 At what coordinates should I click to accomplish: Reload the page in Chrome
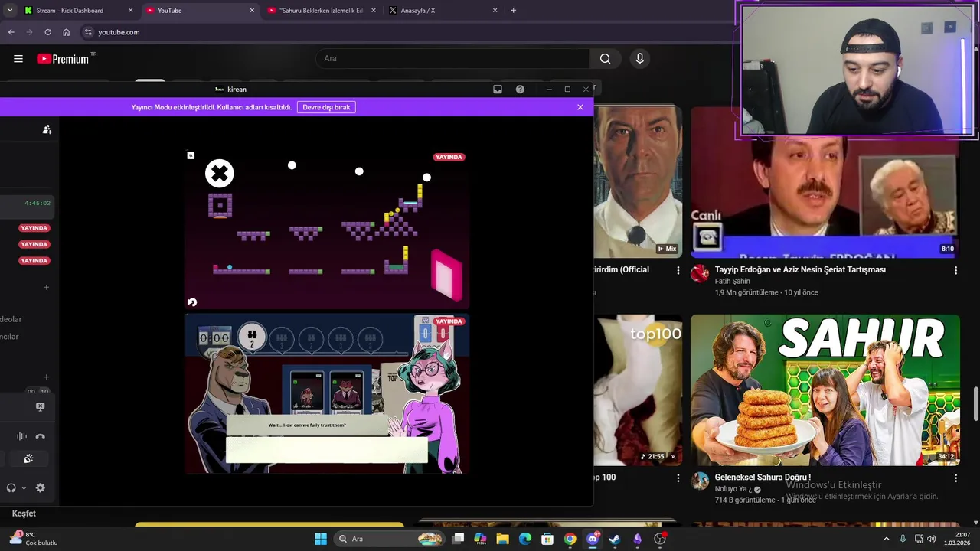[x=47, y=32]
